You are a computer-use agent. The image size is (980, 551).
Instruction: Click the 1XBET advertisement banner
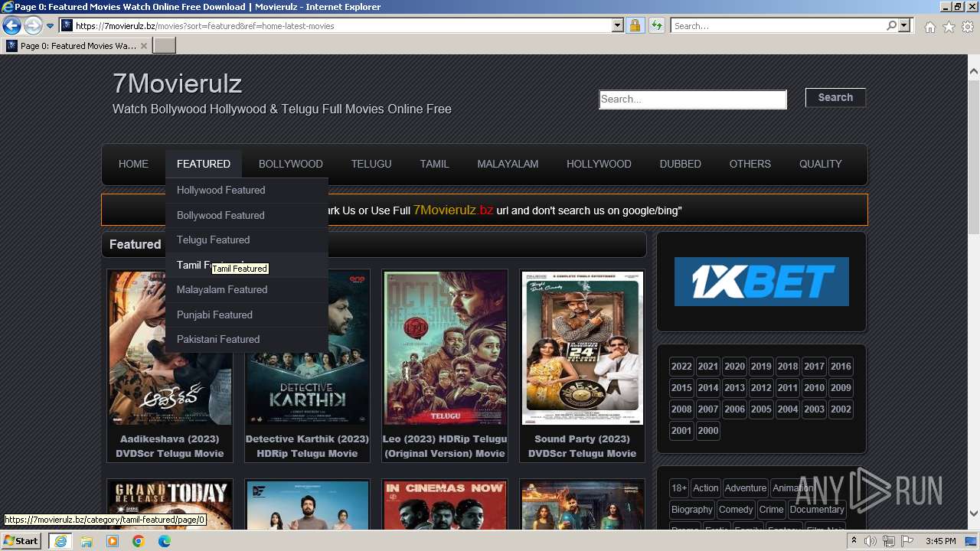point(761,282)
